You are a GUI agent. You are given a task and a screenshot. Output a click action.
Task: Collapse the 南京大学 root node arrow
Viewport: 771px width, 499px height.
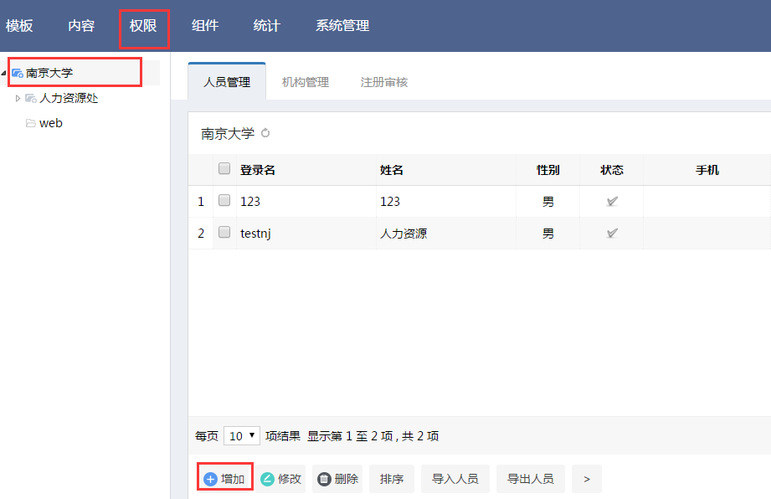[5, 73]
